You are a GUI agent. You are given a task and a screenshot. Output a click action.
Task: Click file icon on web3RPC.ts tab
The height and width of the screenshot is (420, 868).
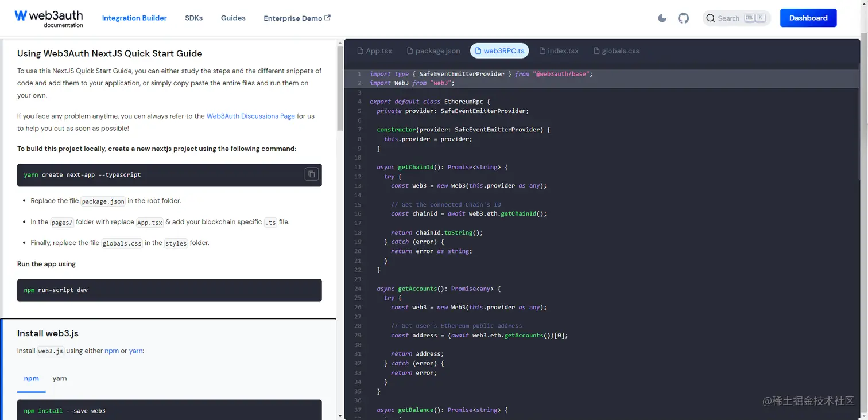pos(478,50)
